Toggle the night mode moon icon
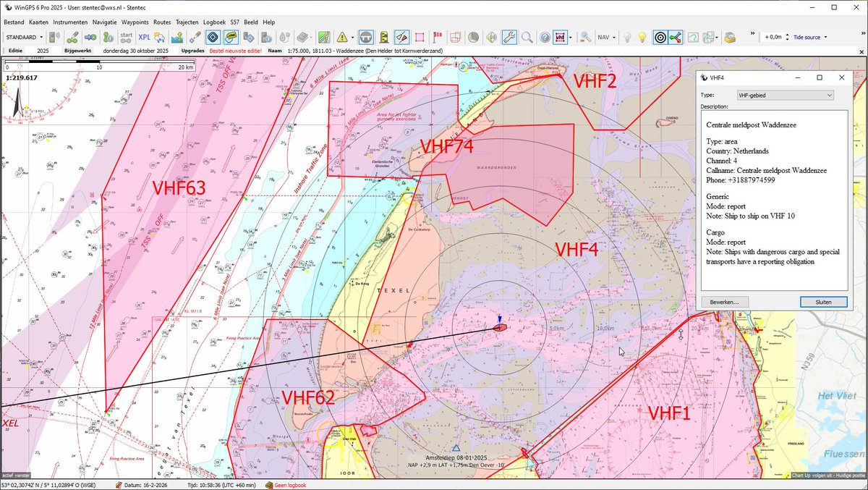The width and height of the screenshot is (868, 490). pos(472,37)
